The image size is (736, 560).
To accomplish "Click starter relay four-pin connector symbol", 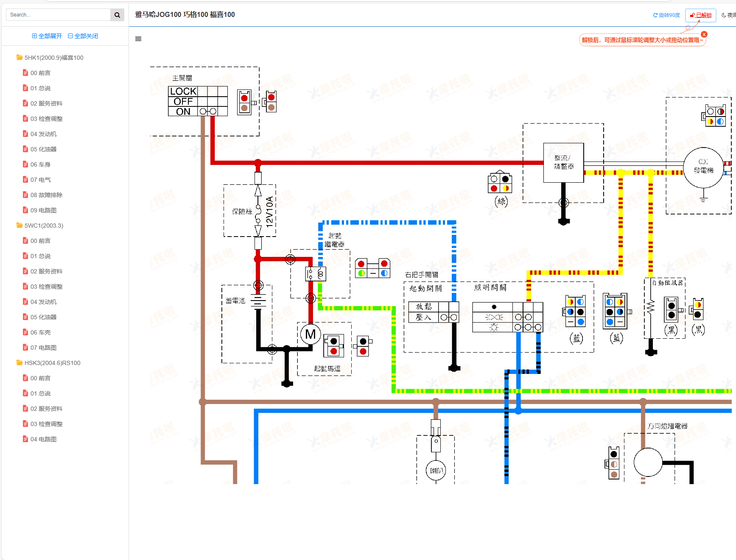I will [x=372, y=268].
